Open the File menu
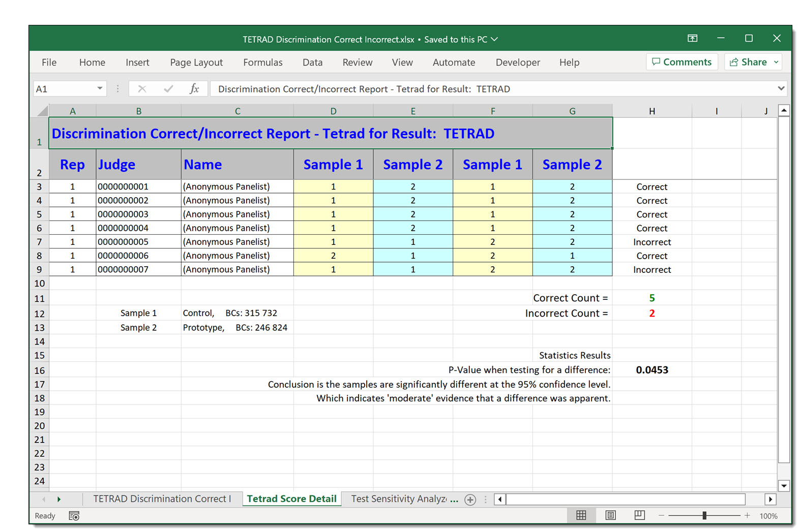Image resolution: width=800 pixels, height=532 pixels. (49, 62)
